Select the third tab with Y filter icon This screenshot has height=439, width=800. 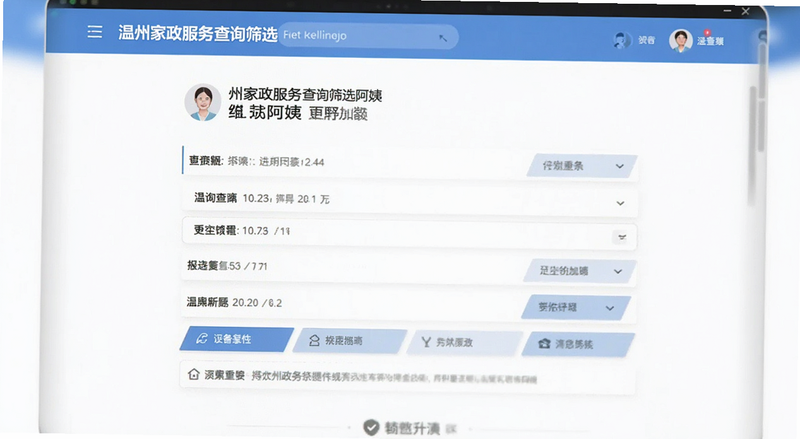(x=464, y=342)
